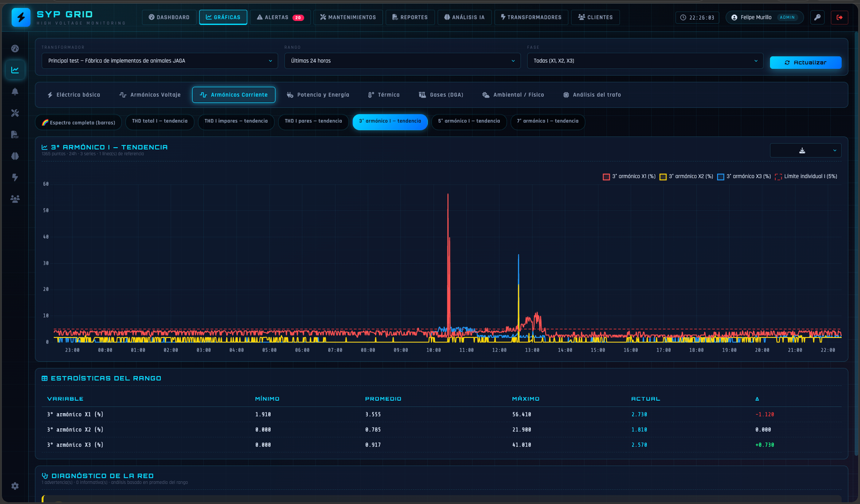Show THD I impares tendencia chart
This screenshot has width=860, height=504.
point(236,121)
